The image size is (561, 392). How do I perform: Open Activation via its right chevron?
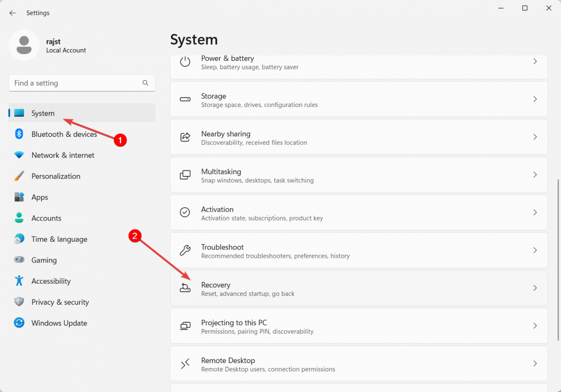pyautogui.click(x=535, y=213)
